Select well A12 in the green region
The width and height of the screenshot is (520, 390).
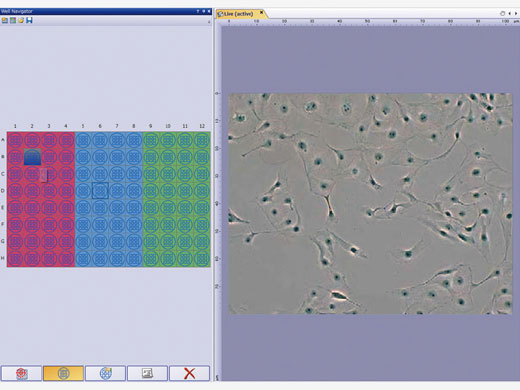(x=202, y=140)
